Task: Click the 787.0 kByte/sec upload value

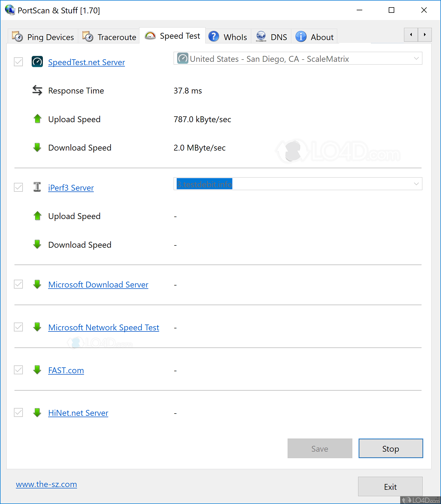Action: (202, 119)
